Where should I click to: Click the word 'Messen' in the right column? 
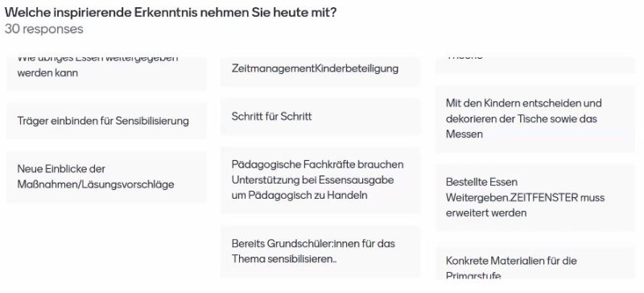click(464, 134)
